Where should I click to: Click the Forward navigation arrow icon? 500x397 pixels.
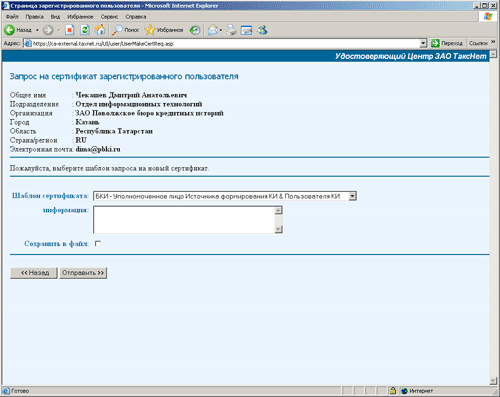[x=48, y=30]
